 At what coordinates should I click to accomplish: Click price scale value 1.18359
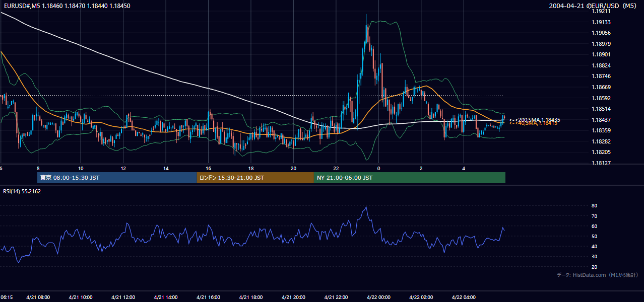(x=601, y=130)
